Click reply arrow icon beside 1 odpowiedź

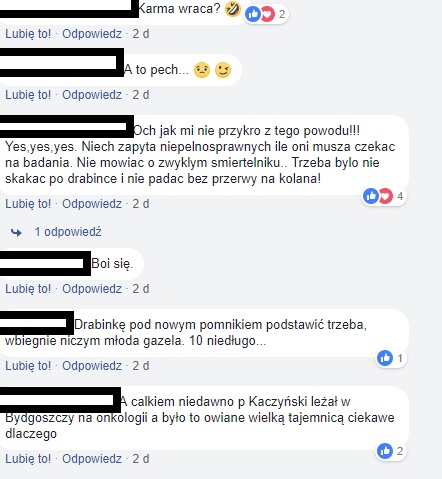[x=16, y=232]
